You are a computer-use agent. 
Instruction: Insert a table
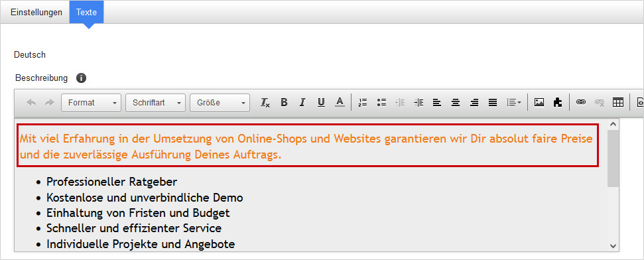[618, 103]
